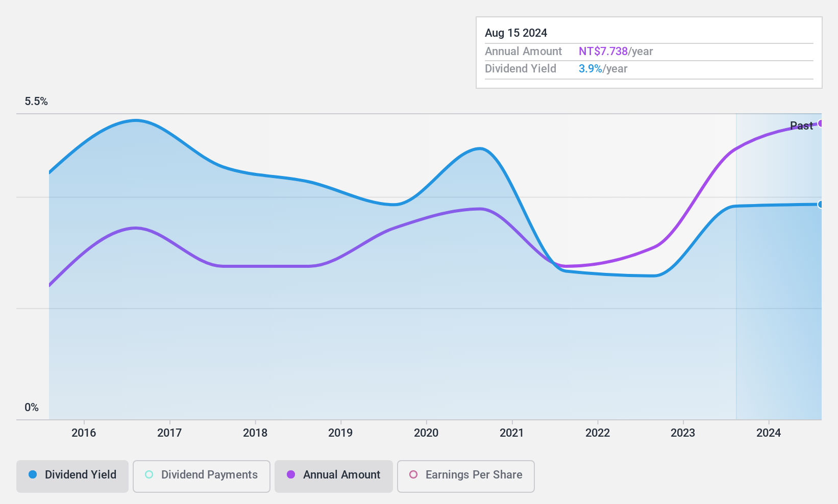Toggle the Dividend Payments series
The width and height of the screenshot is (838, 504).
(x=202, y=476)
